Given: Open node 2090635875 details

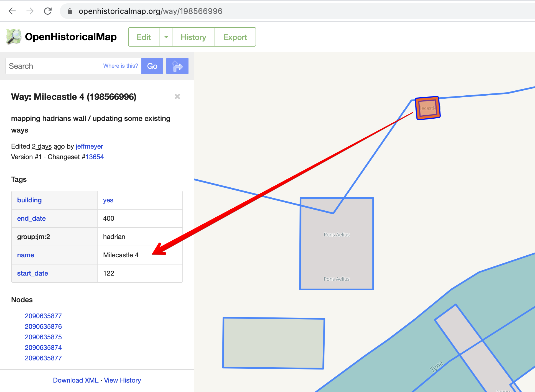Looking at the screenshot, I should [x=43, y=337].
